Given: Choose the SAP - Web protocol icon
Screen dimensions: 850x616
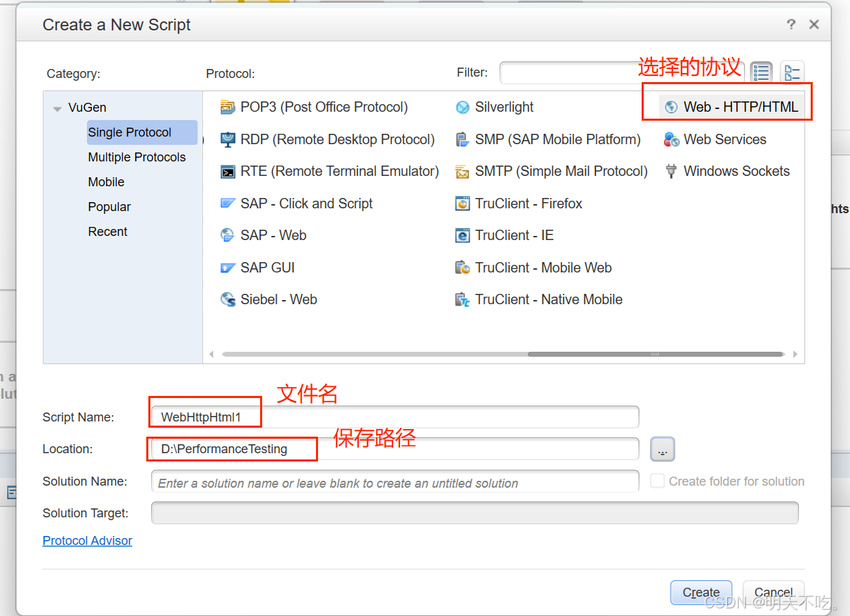Looking at the screenshot, I should click(228, 235).
